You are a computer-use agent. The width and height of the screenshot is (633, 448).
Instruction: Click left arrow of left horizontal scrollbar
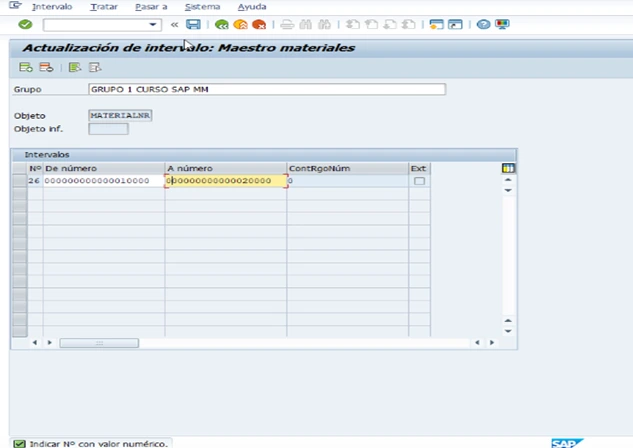(x=35, y=343)
